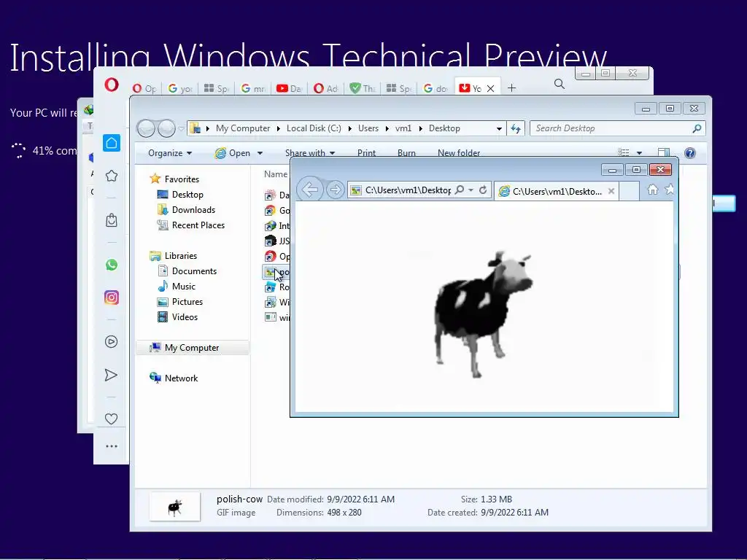Click the Name column header

pyautogui.click(x=276, y=174)
